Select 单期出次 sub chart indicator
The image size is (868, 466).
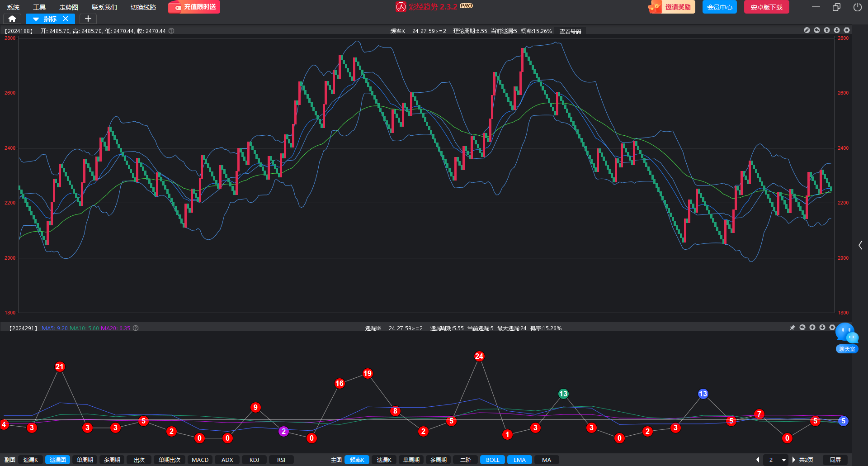click(170, 460)
